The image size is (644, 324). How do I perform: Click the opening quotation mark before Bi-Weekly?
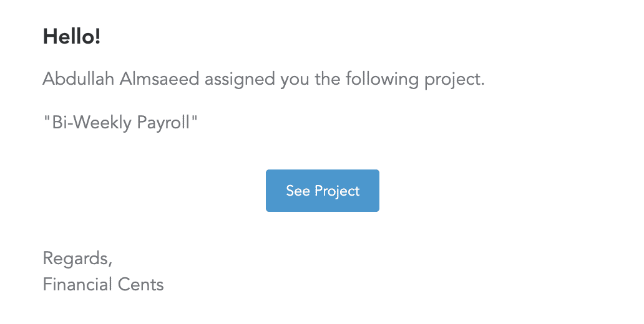(47, 118)
